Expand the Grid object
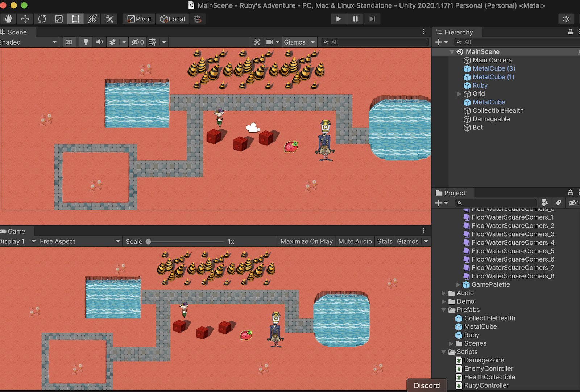 coord(459,94)
